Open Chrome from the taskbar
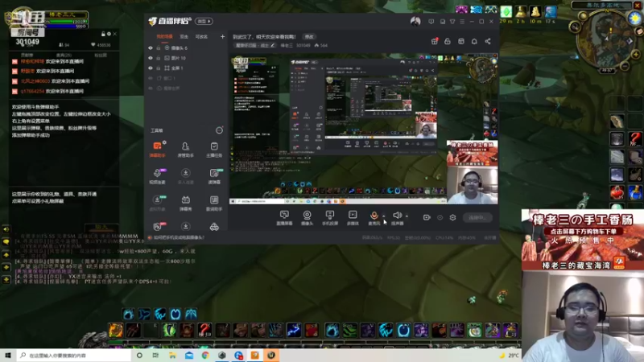The height and width of the screenshot is (362, 644). tap(205, 356)
